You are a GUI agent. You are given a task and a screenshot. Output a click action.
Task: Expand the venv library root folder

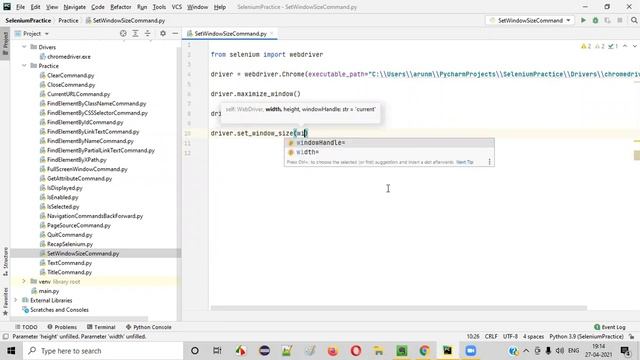click(24, 281)
